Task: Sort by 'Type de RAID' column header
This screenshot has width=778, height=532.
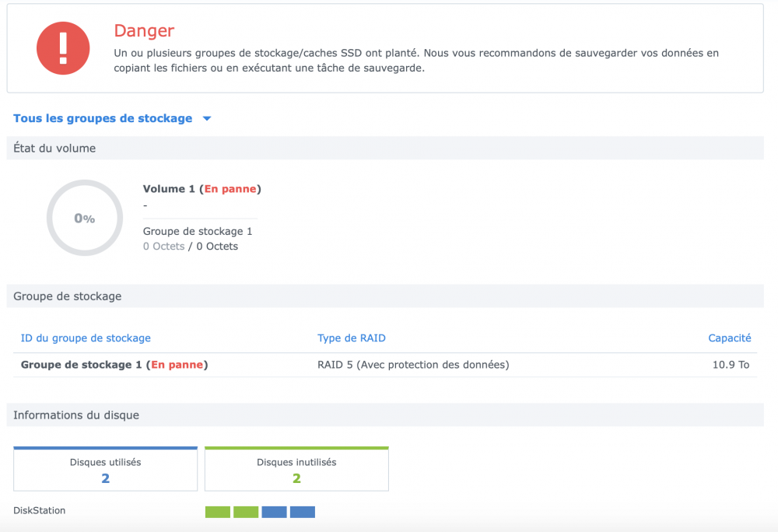Action: click(352, 338)
